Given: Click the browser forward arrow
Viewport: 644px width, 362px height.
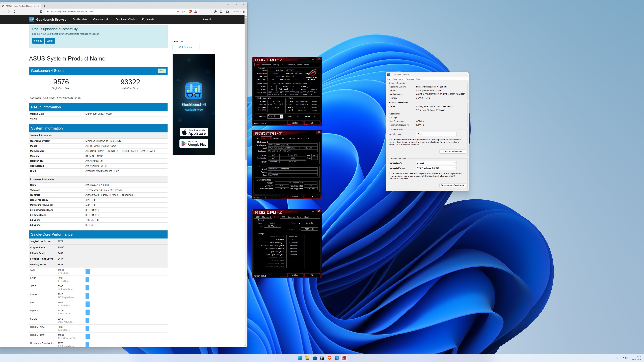Looking at the screenshot, I should click(x=9, y=12).
